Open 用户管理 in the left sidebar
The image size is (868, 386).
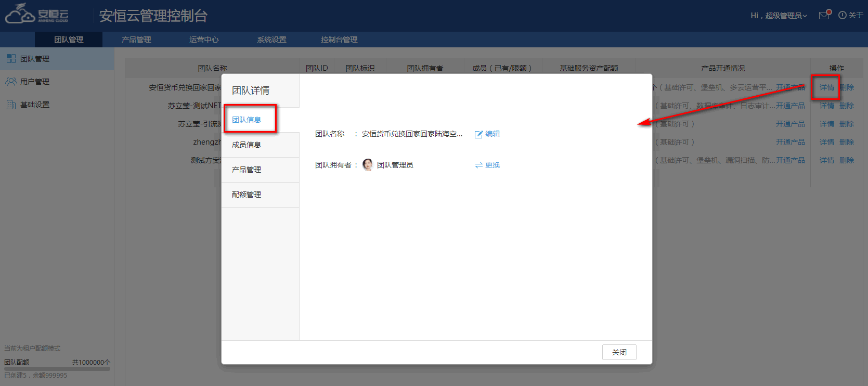tap(57, 82)
